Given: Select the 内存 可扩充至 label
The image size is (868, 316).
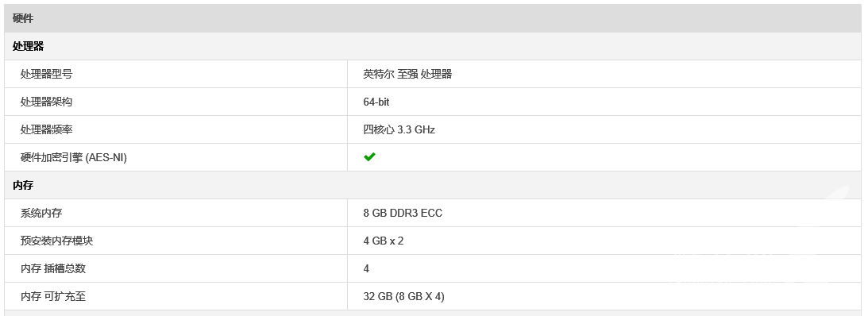Looking at the screenshot, I should tap(53, 297).
